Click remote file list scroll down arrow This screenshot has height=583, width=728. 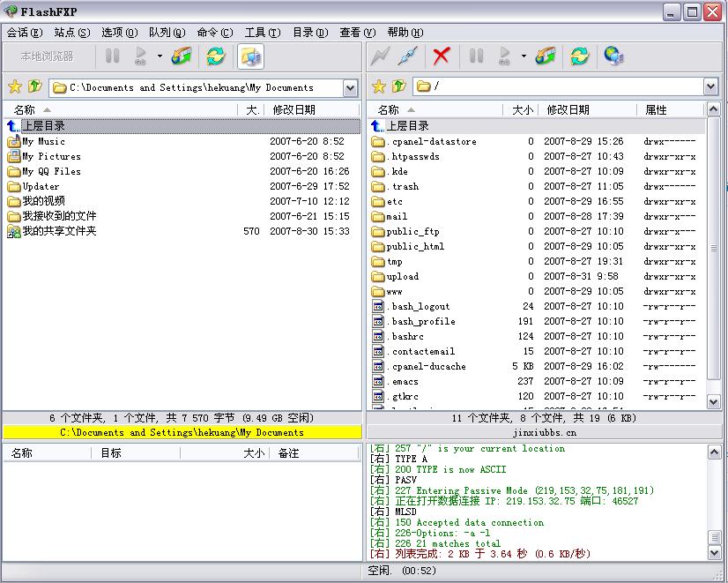click(713, 401)
